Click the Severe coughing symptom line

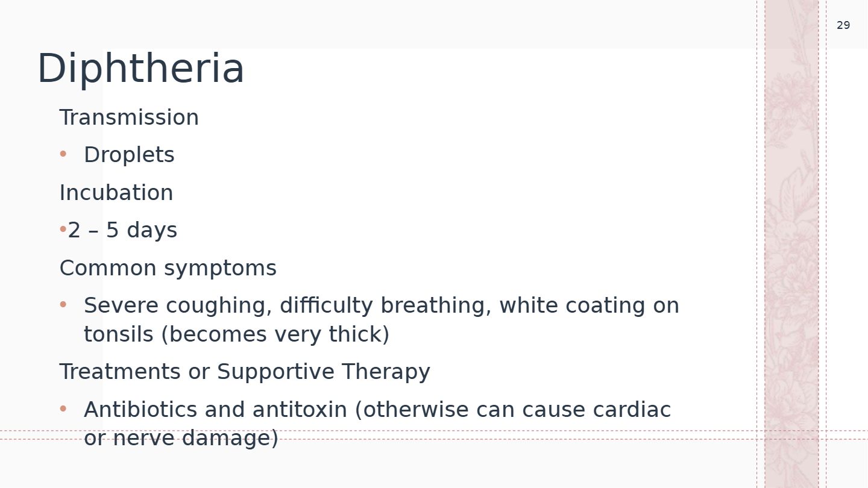pos(382,306)
